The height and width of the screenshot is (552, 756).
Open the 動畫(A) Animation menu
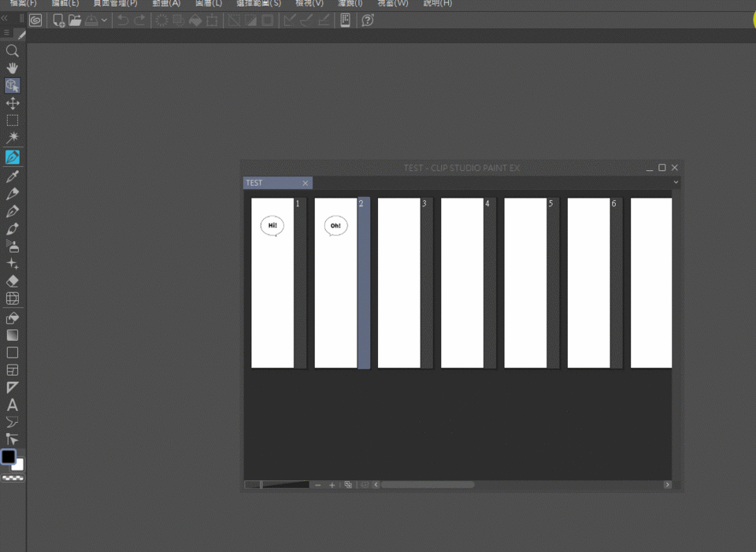166,3
